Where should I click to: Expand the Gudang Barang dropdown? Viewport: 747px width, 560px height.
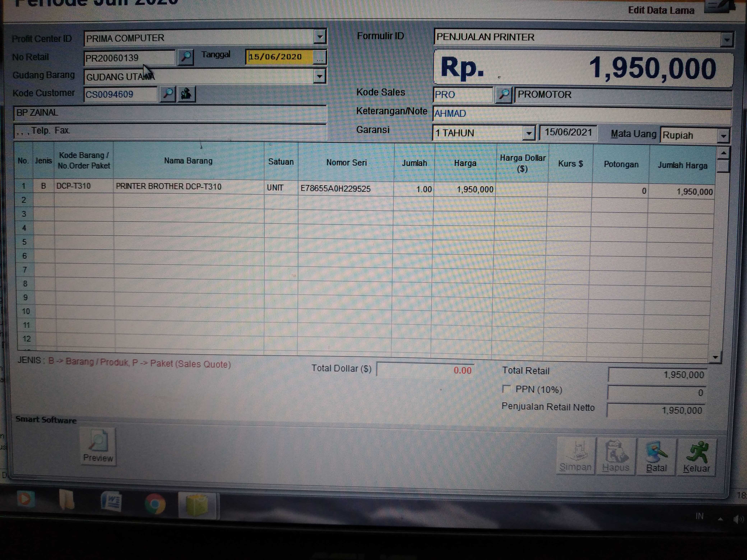(x=319, y=76)
